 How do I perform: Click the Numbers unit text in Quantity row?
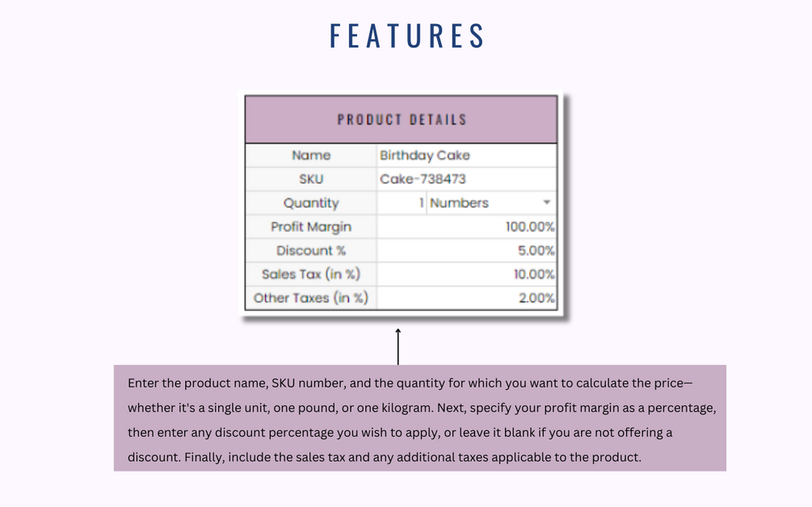460,203
